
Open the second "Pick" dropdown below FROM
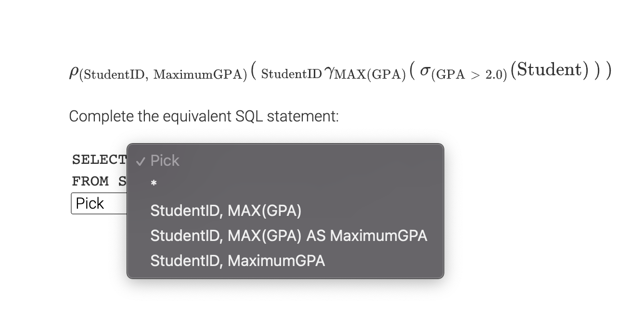pos(89,203)
